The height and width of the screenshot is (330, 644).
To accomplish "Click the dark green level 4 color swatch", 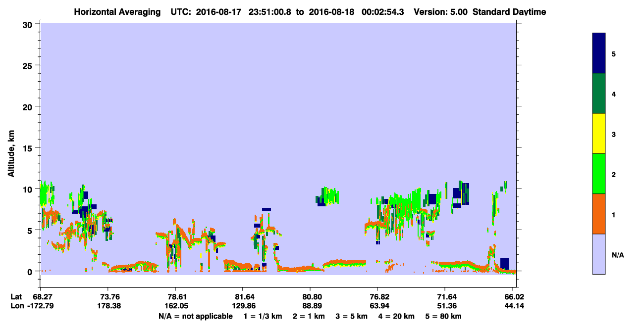I will (x=599, y=94).
